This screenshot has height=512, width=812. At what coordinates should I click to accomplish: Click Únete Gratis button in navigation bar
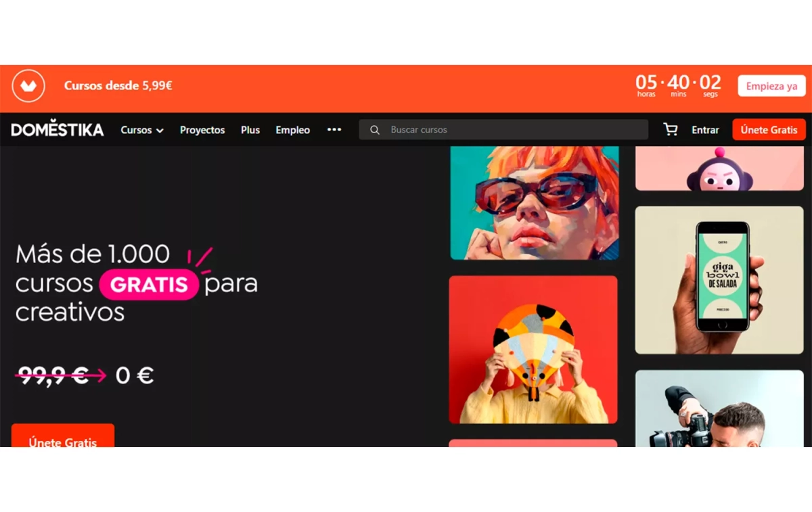click(769, 130)
